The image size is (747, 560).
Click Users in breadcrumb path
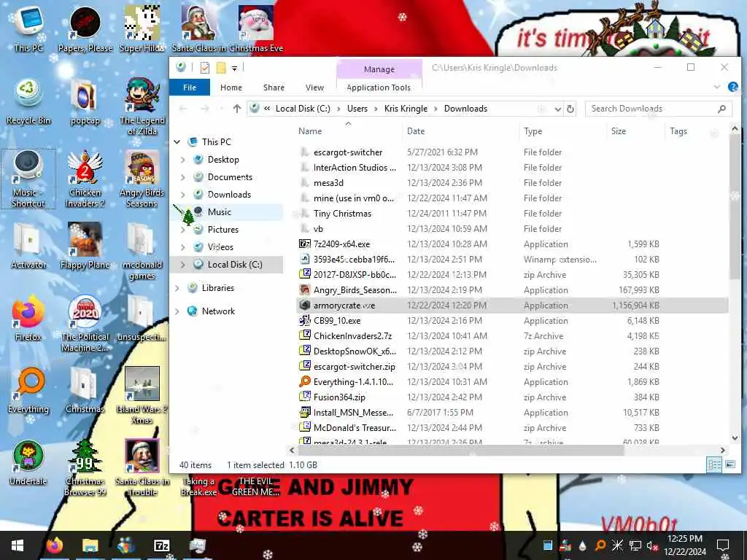(357, 109)
